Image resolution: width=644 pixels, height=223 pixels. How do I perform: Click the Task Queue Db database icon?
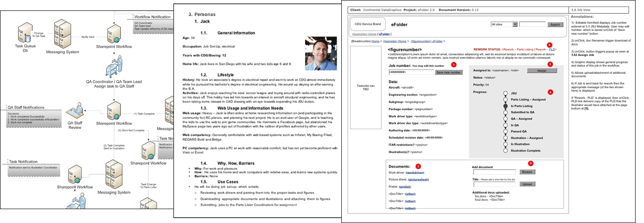pyautogui.click(x=24, y=31)
